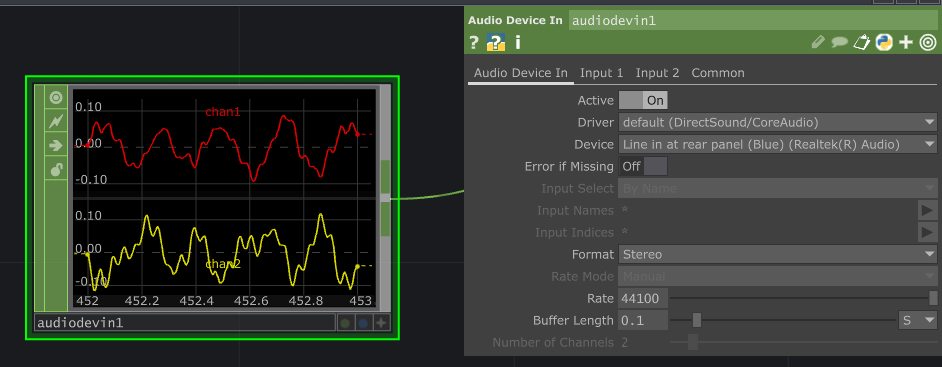
Task: Show operator info with the i icon
Action: [518, 42]
